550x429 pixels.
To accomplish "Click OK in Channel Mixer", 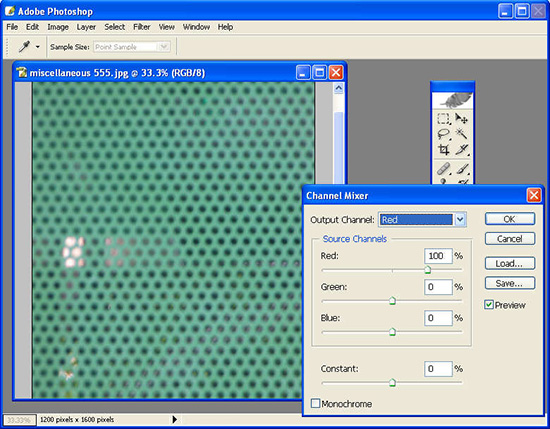I will point(510,219).
